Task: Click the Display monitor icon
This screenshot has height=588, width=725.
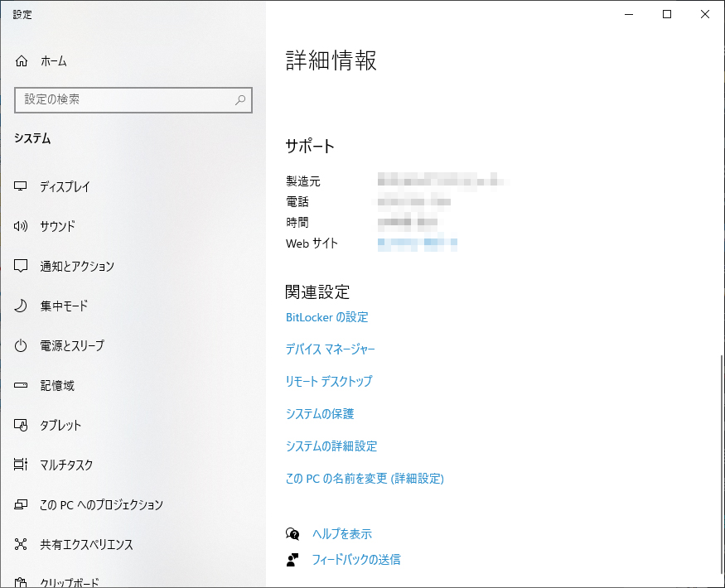Action: 22,187
